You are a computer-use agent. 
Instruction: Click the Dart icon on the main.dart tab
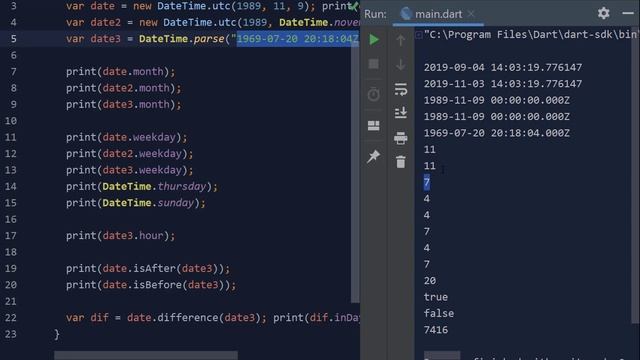click(406, 14)
